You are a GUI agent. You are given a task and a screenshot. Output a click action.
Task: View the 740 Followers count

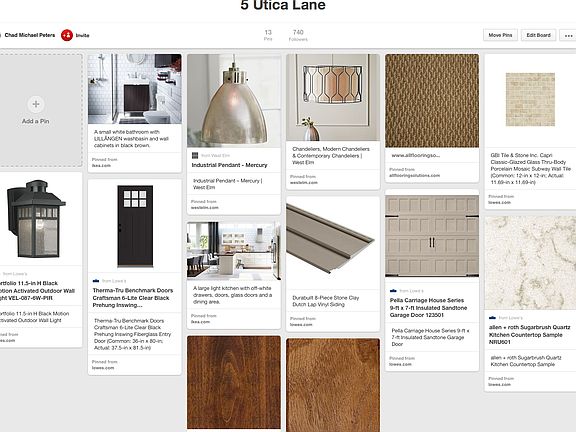[x=298, y=35]
